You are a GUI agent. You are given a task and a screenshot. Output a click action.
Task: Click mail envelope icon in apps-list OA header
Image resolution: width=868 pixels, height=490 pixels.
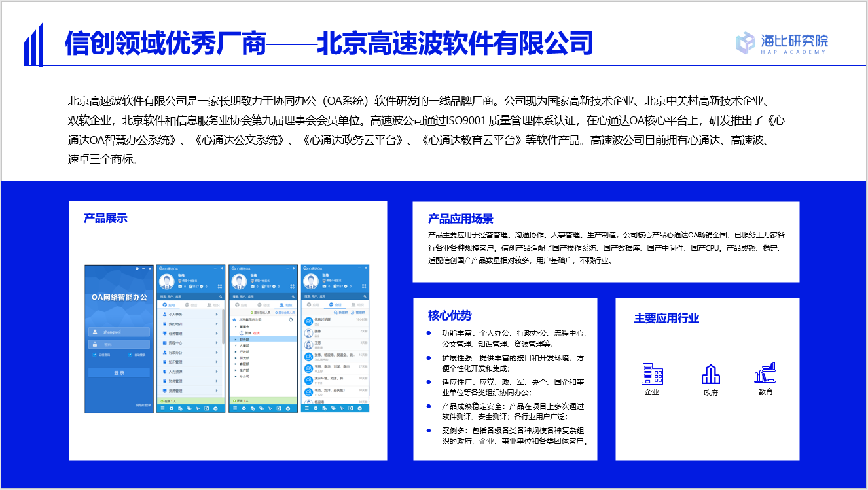tap(180, 287)
